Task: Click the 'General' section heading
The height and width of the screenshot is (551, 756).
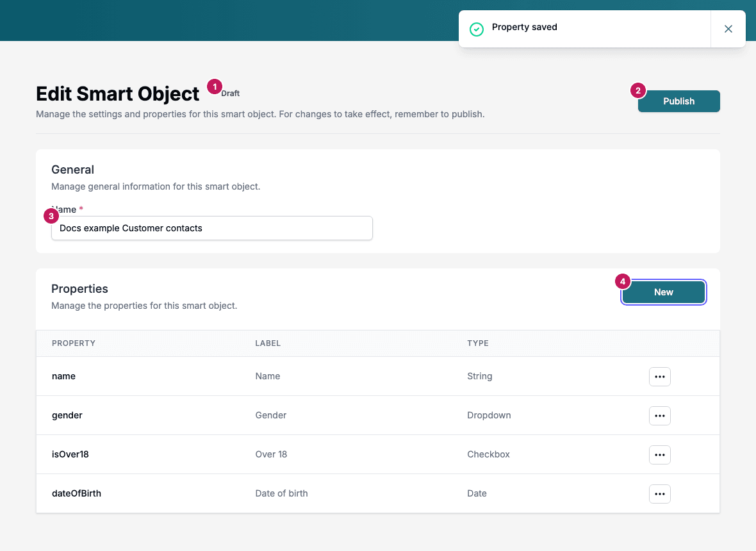Action: pyautogui.click(x=73, y=170)
